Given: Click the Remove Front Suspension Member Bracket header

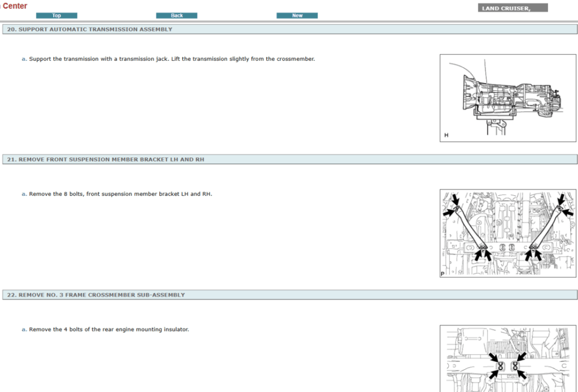Looking at the screenshot, I should (x=106, y=160).
